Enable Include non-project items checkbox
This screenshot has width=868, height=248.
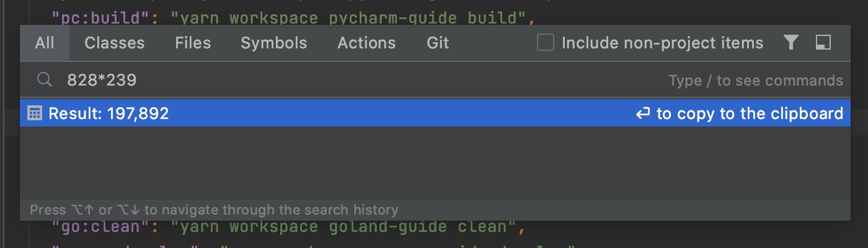click(545, 43)
